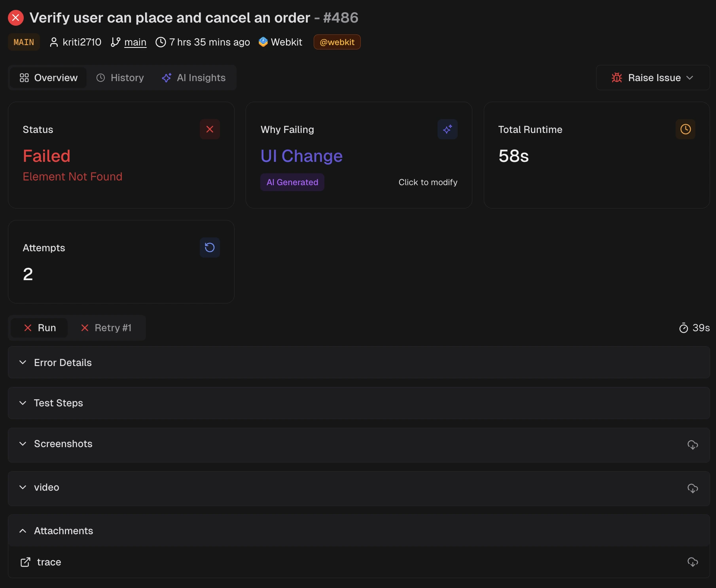Open the main branch link
The height and width of the screenshot is (588, 716).
[135, 42]
